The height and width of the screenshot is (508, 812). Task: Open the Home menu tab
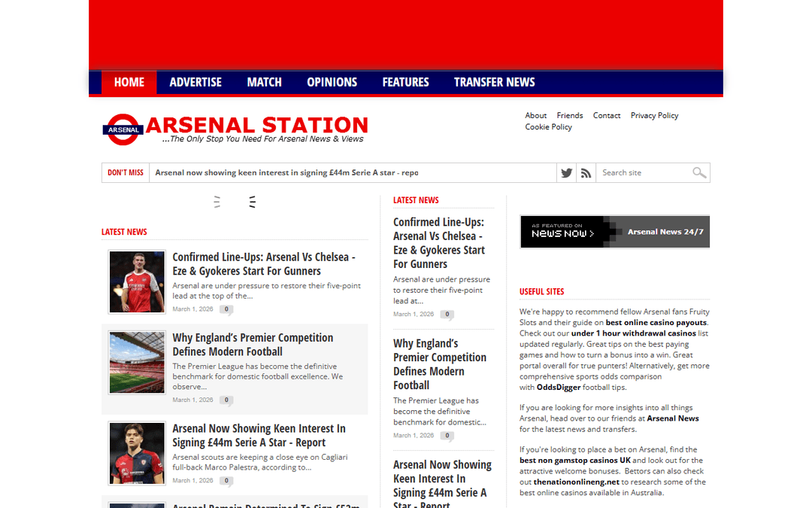click(129, 83)
